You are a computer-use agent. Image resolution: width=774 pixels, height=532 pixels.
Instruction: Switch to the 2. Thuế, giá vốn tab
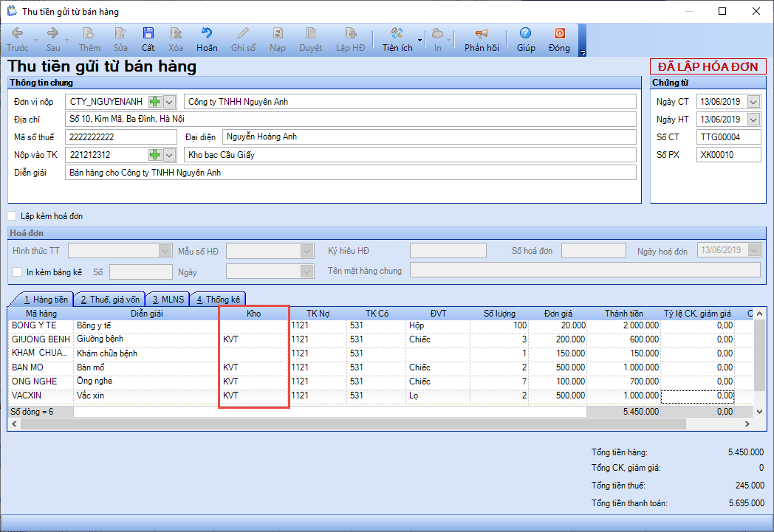[110, 300]
